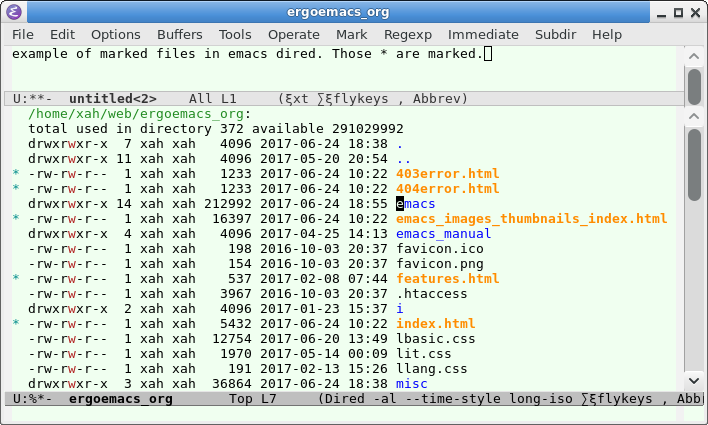Click emacs_images_thumbnails_index.html file

click(531, 219)
